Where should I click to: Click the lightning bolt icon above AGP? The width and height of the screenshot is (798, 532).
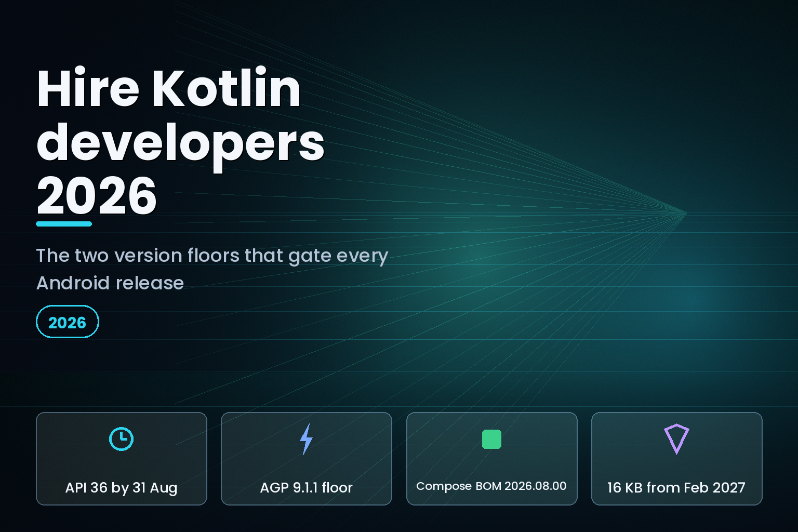pos(307,439)
